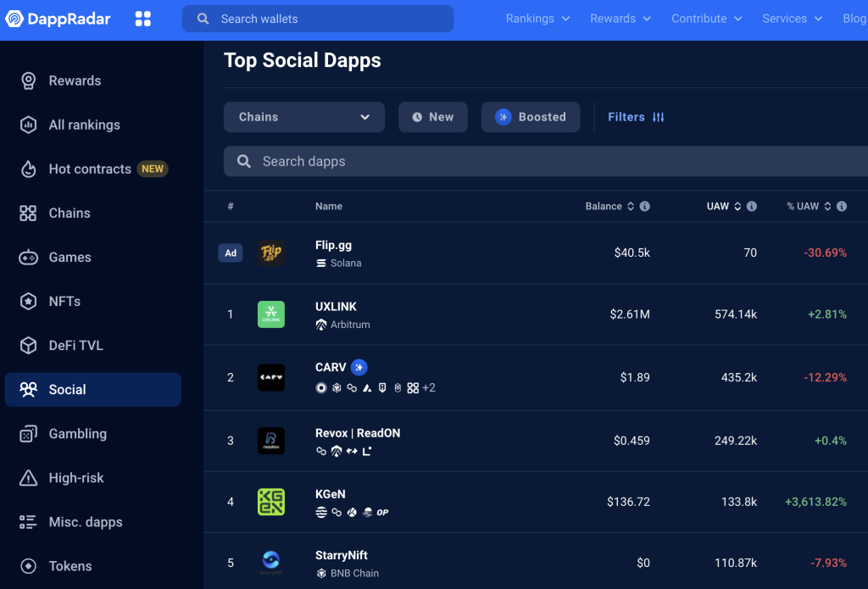Click the info icon next to UAW column
The height and width of the screenshot is (589, 868).
752,207
